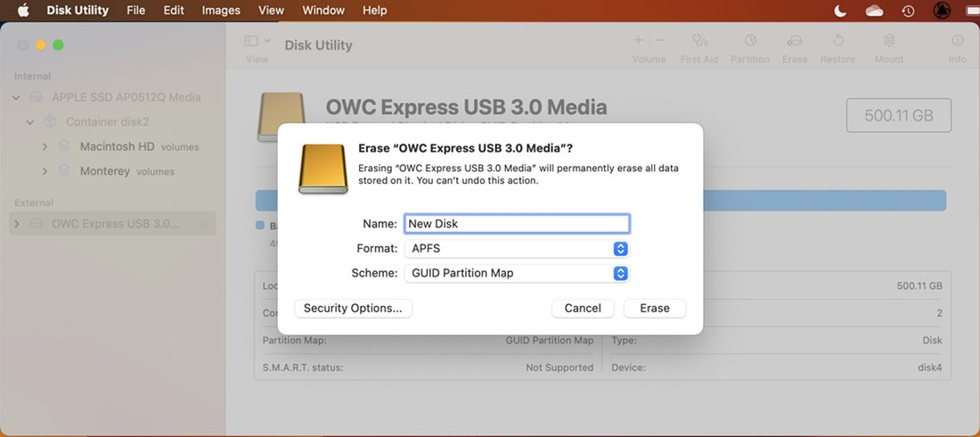
Task: Click the Do Not Disturb moon icon
Action: [x=841, y=11]
